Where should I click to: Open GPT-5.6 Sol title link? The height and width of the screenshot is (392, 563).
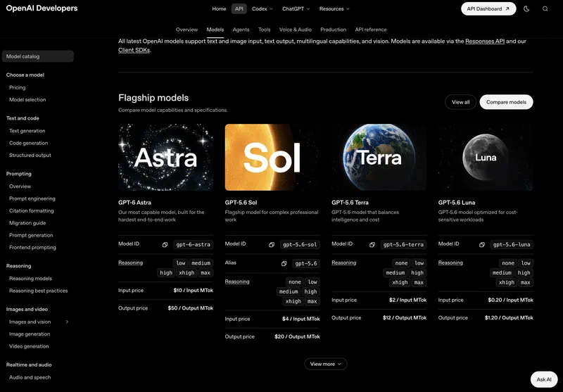tap(241, 203)
